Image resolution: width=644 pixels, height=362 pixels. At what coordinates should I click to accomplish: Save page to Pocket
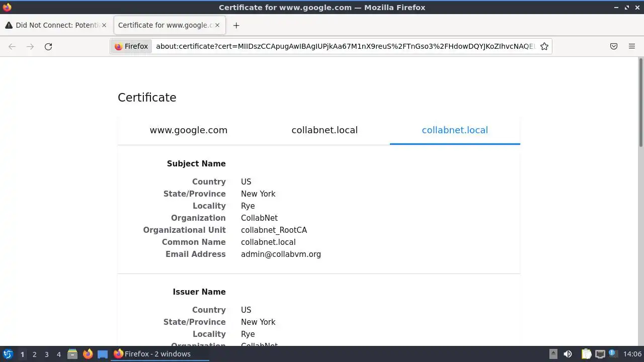tap(614, 46)
